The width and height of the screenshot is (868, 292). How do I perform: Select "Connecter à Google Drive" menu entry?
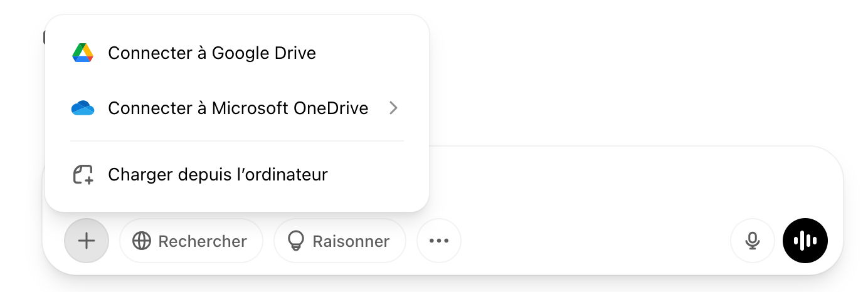[x=212, y=53]
